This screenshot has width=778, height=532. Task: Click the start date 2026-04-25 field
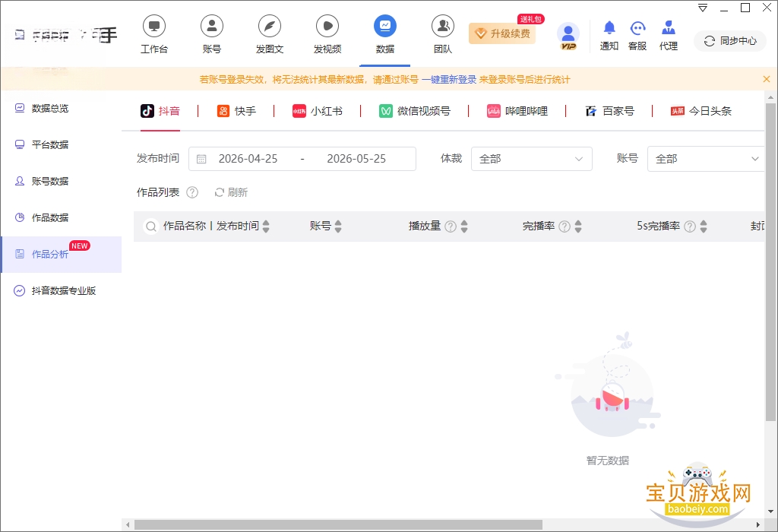(x=248, y=159)
